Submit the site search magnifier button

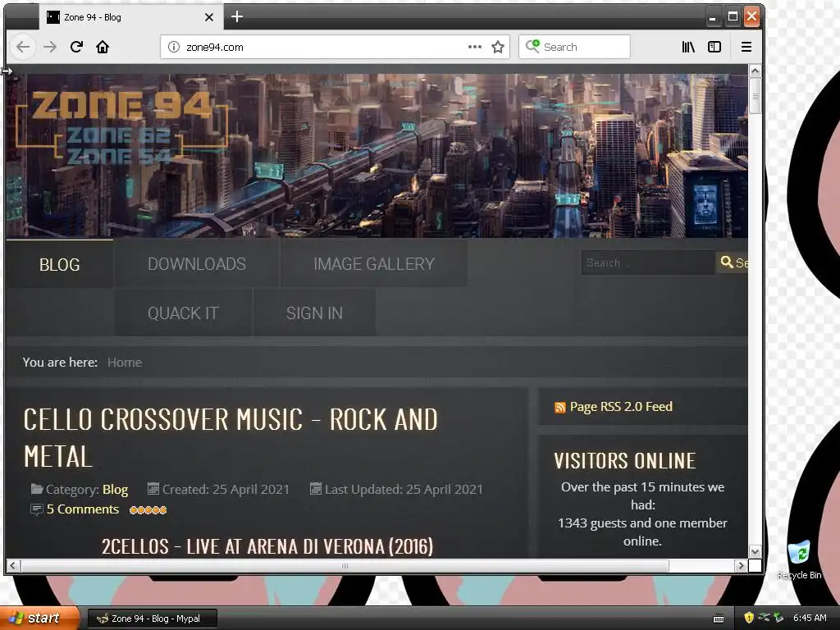[732, 262]
